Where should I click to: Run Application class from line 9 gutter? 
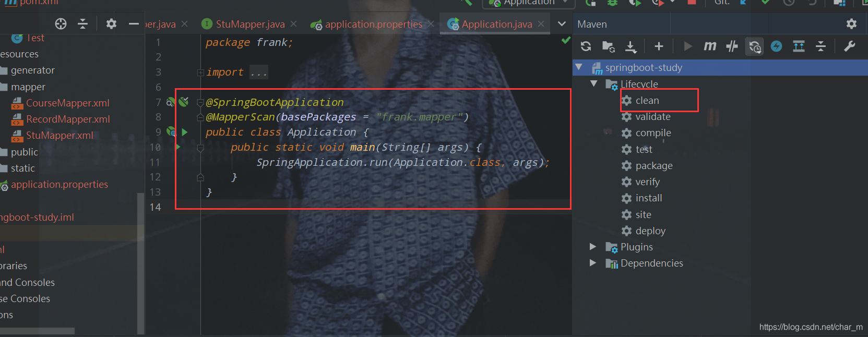click(185, 133)
